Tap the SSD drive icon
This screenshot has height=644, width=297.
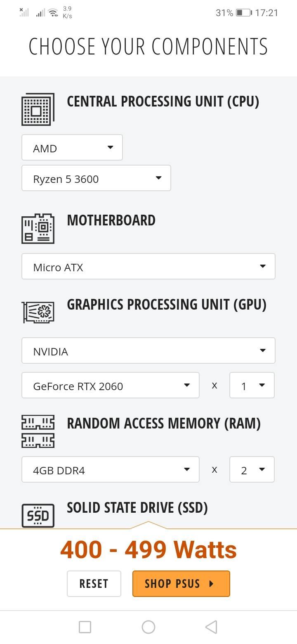tap(38, 516)
